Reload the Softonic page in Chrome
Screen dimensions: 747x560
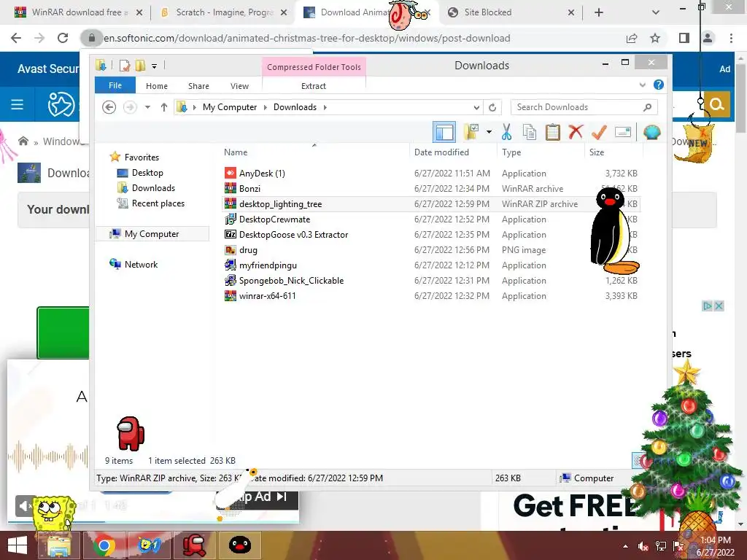pos(63,38)
